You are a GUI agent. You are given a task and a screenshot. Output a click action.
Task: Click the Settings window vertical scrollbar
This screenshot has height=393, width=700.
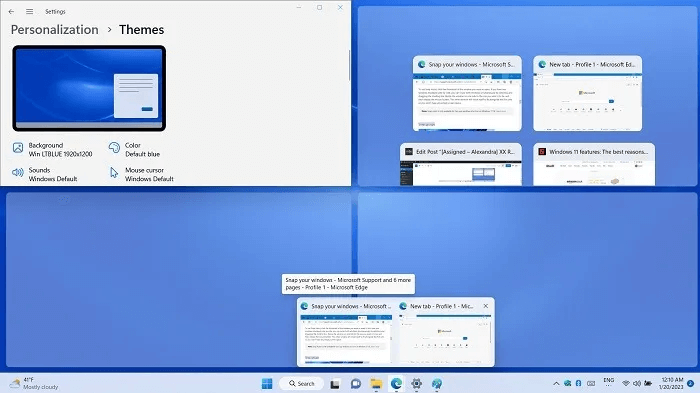point(349,65)
